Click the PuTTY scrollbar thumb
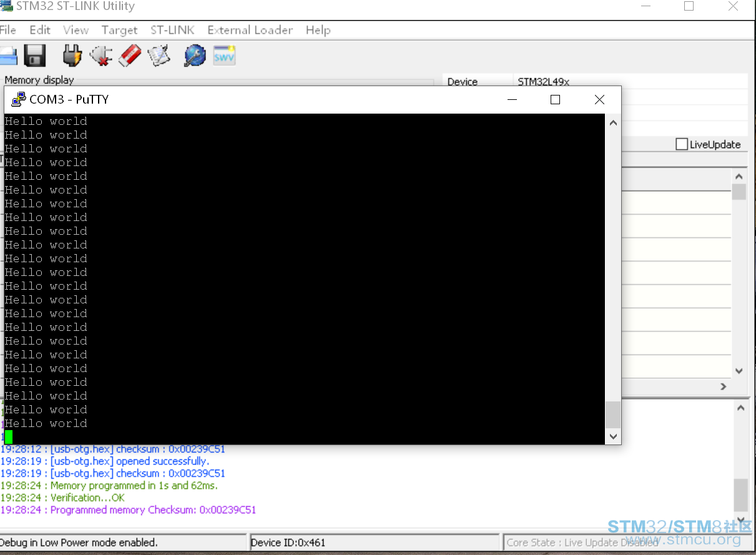The image size is (756, 555). click(x=613, y=415)
